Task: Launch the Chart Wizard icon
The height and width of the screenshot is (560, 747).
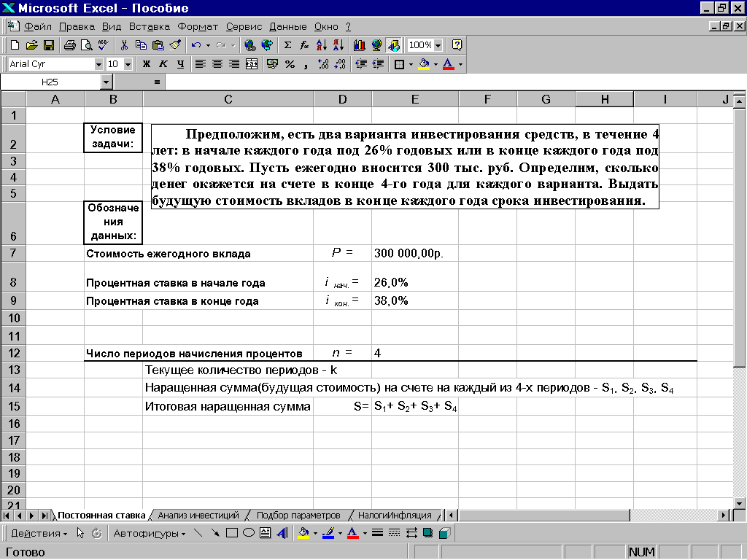Action: [360, 45]
